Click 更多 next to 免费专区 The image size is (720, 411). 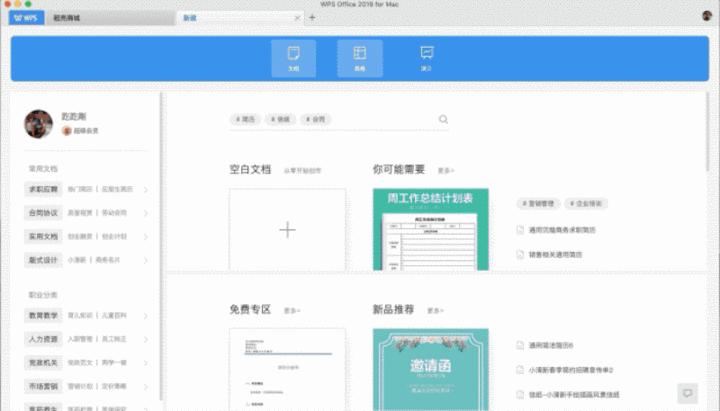point(292,311)
